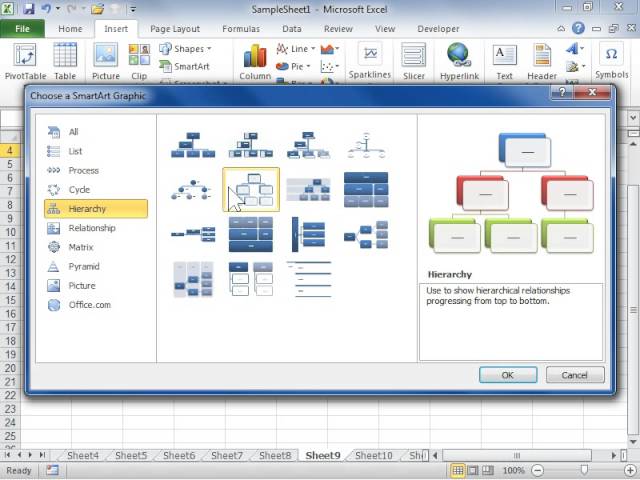Select the highlighted Hierarchy layout thumbnail
The height and width of the screenshot is (480, 640).
[x=251, y=190]
